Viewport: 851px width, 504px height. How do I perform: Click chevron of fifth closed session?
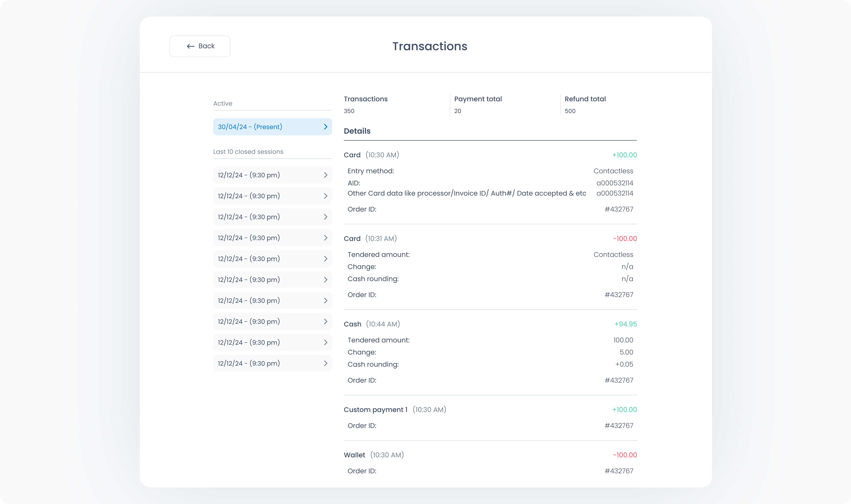coord(325,259)
